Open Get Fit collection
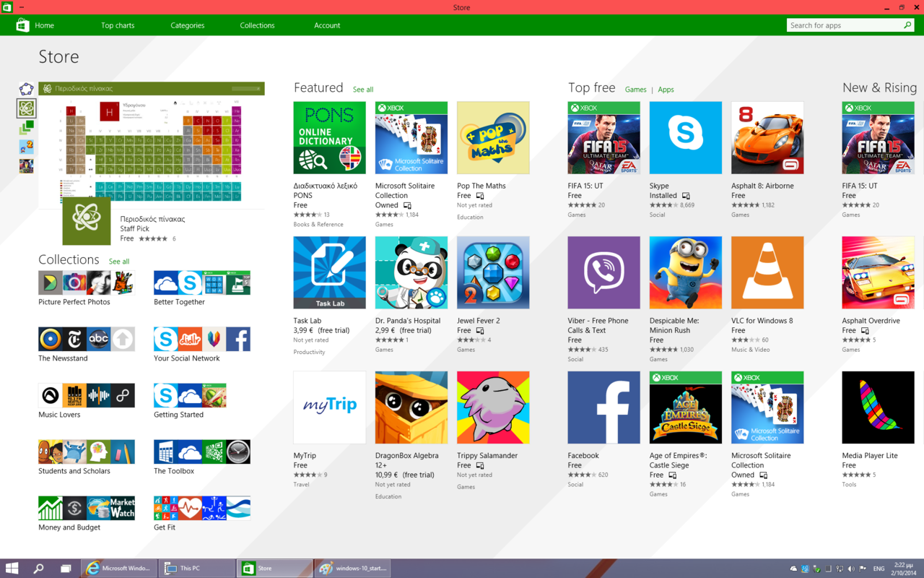924x578 pixels. coord(202,514)
